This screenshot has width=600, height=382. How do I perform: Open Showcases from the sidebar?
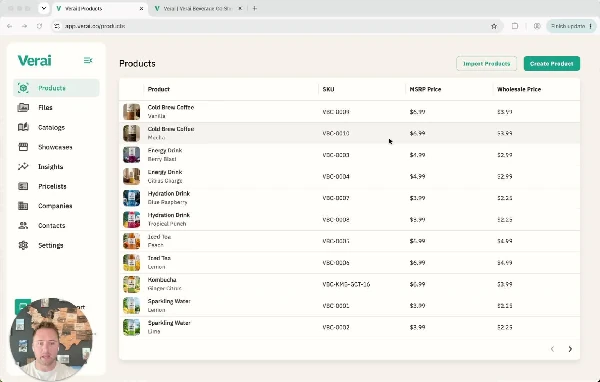click(56, 147)
